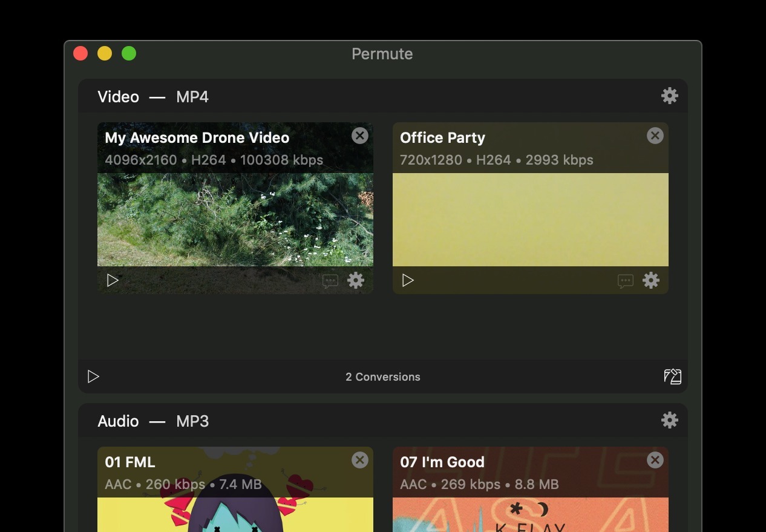Open the Audio MP3 preset settings gear
The height and width of the screenshot is (532, 766).
(x=670, y=419)
